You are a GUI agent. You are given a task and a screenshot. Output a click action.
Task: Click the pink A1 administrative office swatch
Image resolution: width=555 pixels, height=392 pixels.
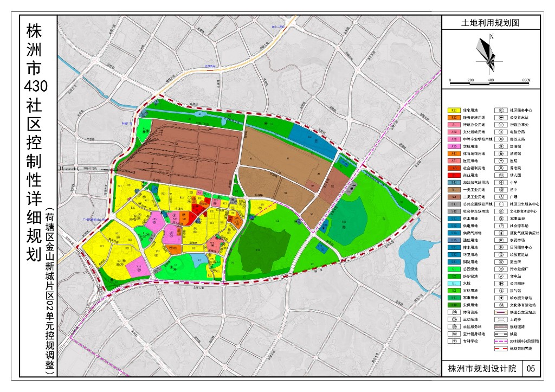click(453, 125)
